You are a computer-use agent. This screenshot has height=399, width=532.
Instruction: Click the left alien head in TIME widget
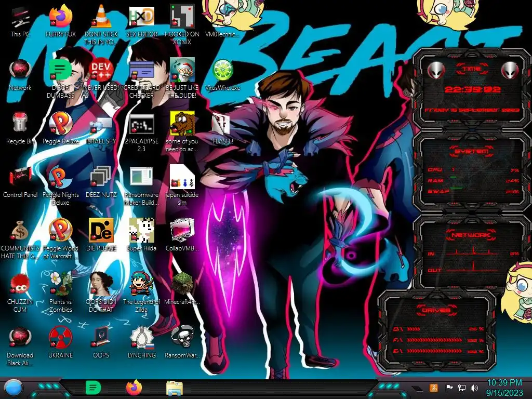(436, 71)
